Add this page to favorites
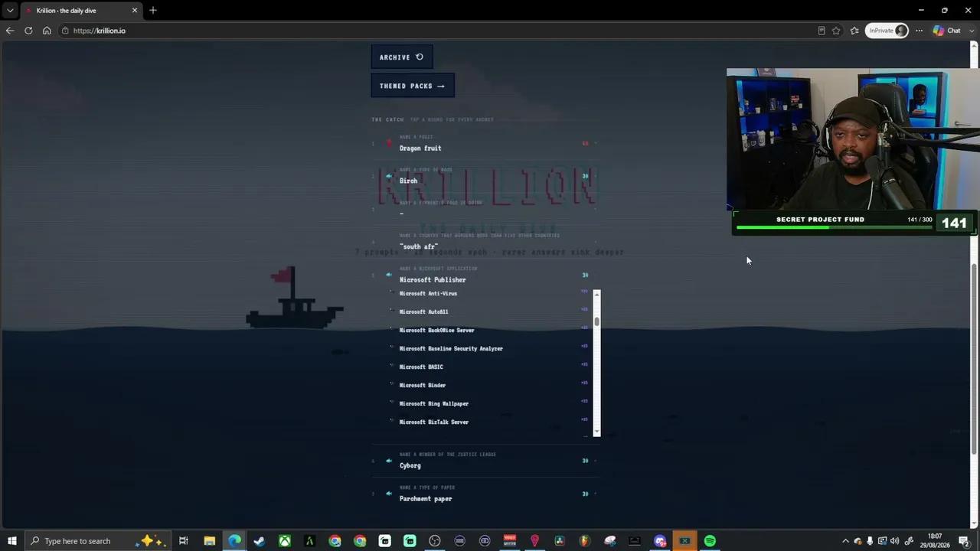The height and width of the screenshot is (551, 980). [836, 31]
